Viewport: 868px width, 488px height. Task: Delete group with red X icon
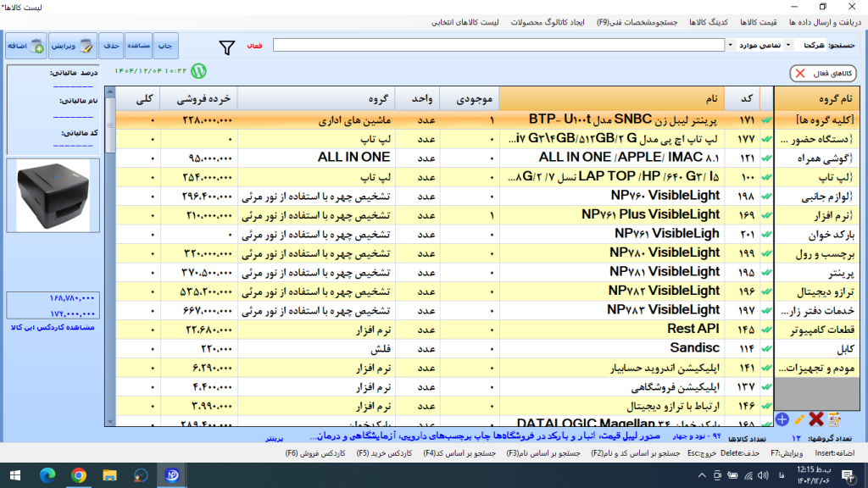coord(816,419)
